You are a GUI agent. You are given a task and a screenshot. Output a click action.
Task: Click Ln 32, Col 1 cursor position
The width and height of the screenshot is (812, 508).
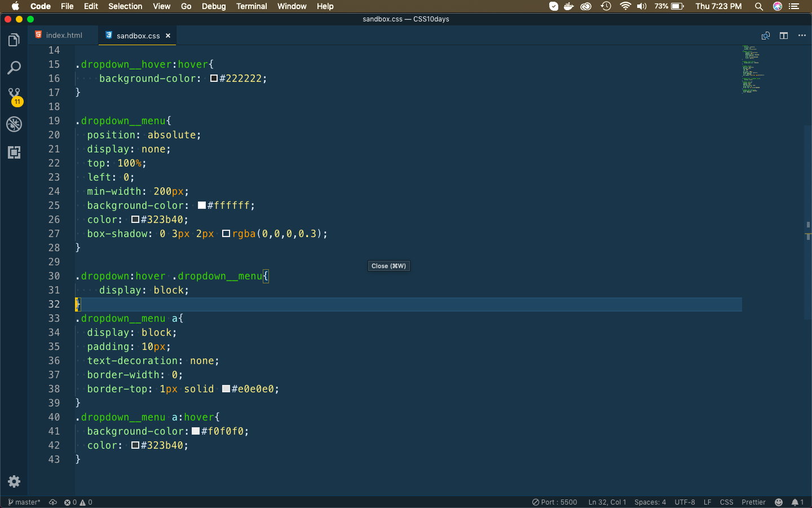(x=607, y=502)
